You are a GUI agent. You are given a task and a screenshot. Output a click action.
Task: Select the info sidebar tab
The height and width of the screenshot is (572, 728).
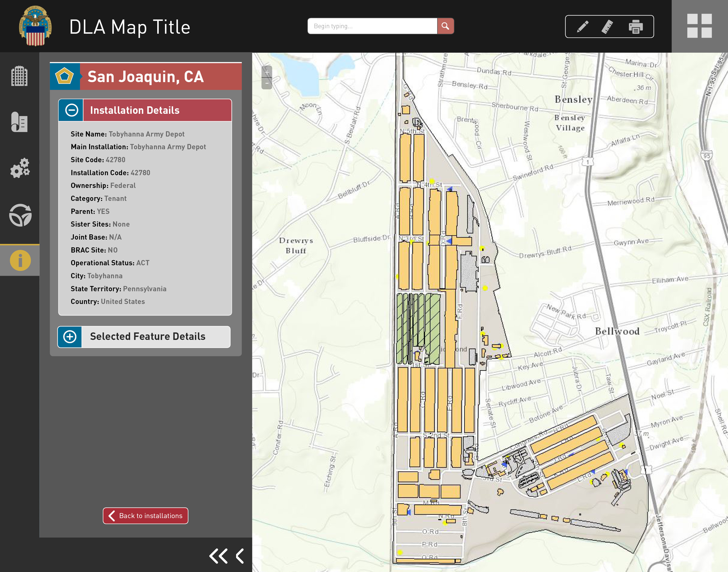pos(20,260)
